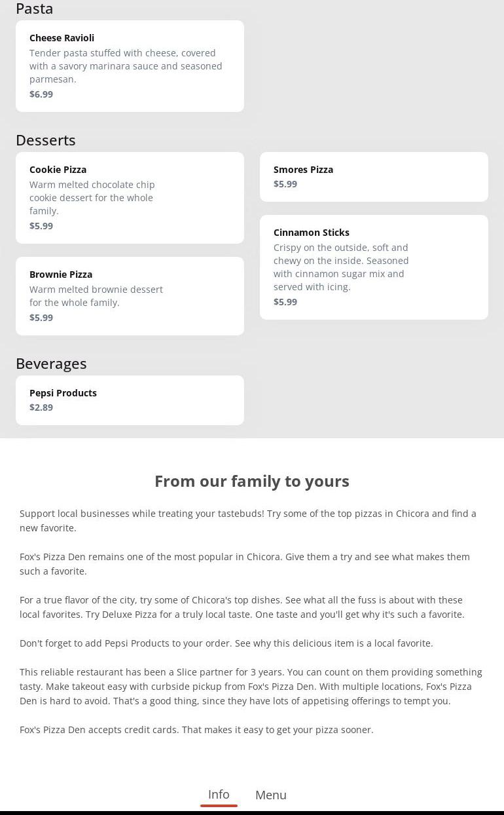
Task: Click the "From our family to yours" heading
Action: point(252,481)
